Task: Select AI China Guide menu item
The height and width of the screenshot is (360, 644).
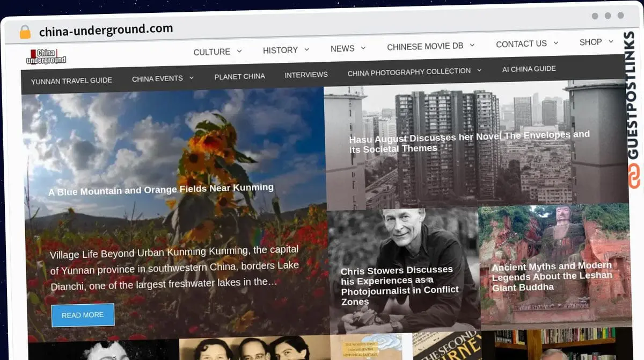Action: (x=529, y=69)
